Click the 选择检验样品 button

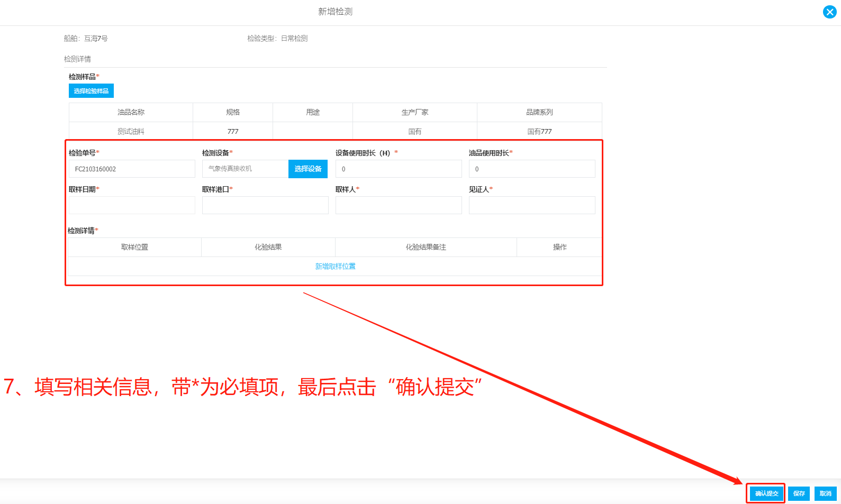pyautogui.click(x=91, y=91)
